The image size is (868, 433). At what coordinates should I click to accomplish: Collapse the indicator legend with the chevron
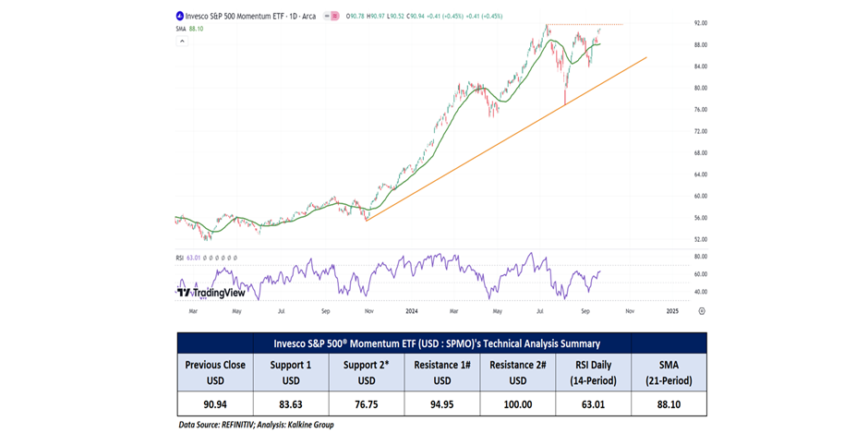(182, 41)
